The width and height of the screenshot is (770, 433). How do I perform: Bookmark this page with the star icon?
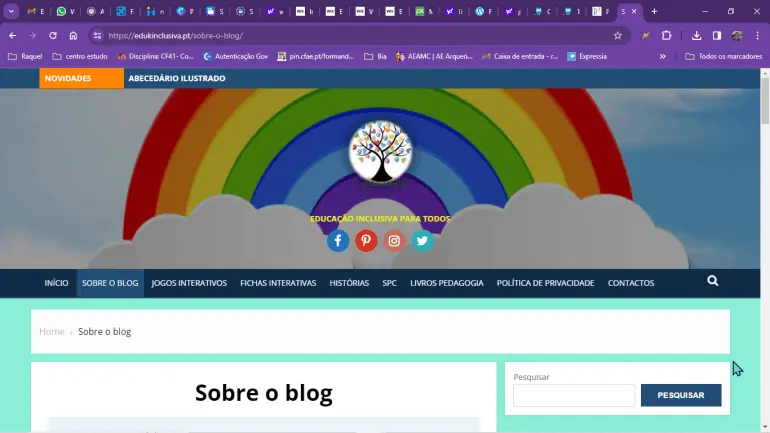(x=618, y=35)
